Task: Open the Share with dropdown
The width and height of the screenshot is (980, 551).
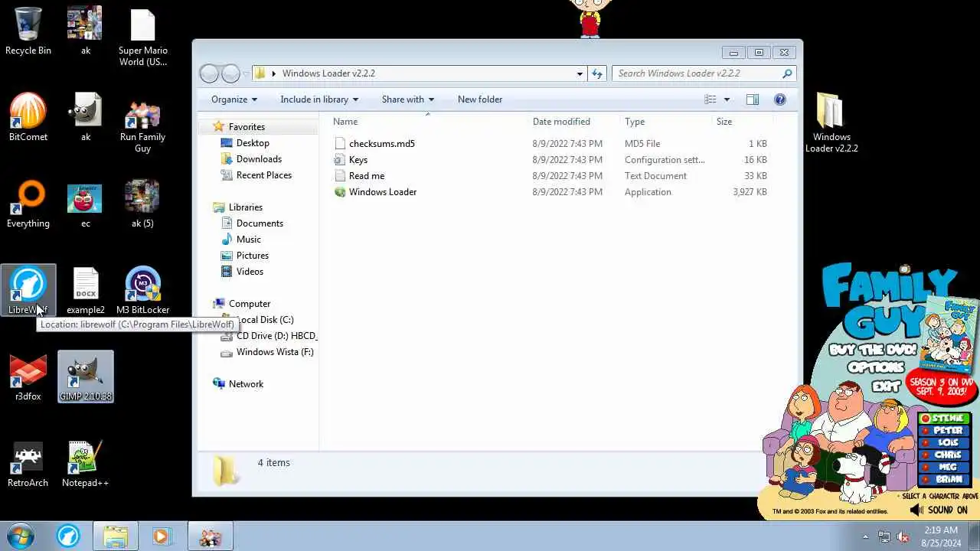Action: click(408, 99)
